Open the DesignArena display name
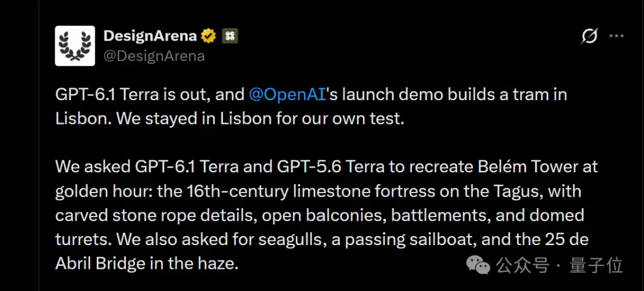This screenshot has width=644, height=291. pos(150,36)
